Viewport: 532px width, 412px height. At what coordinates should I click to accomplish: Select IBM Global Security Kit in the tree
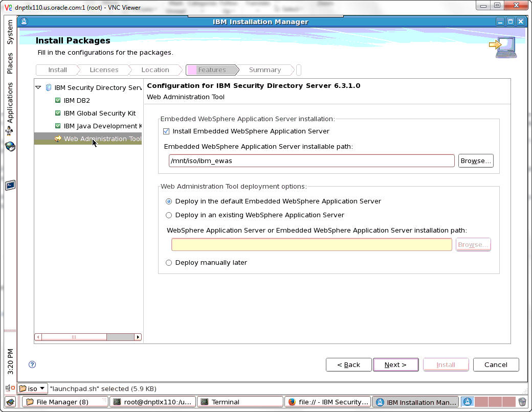click(x=99, y=113)
